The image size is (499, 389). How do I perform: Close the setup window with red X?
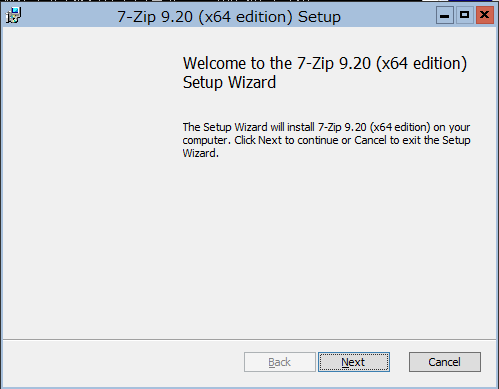tap(485, 15)
